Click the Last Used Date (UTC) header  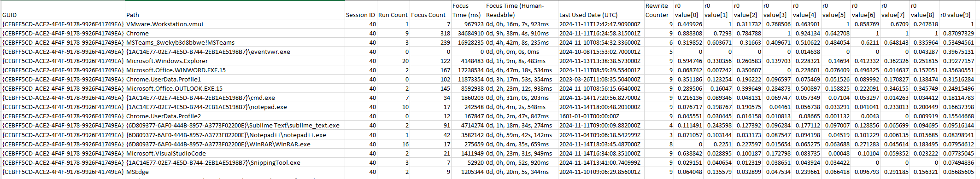601,10
